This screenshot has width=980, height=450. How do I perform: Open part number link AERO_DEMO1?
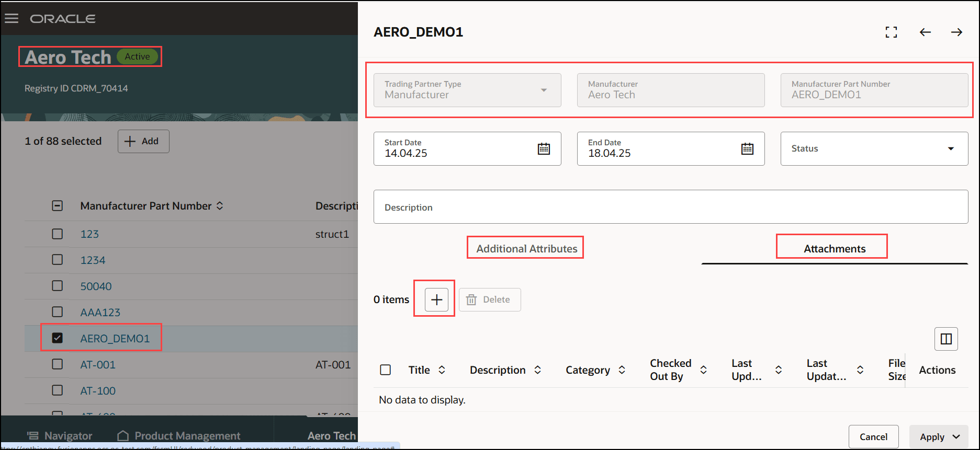click(x=115, y=339)
